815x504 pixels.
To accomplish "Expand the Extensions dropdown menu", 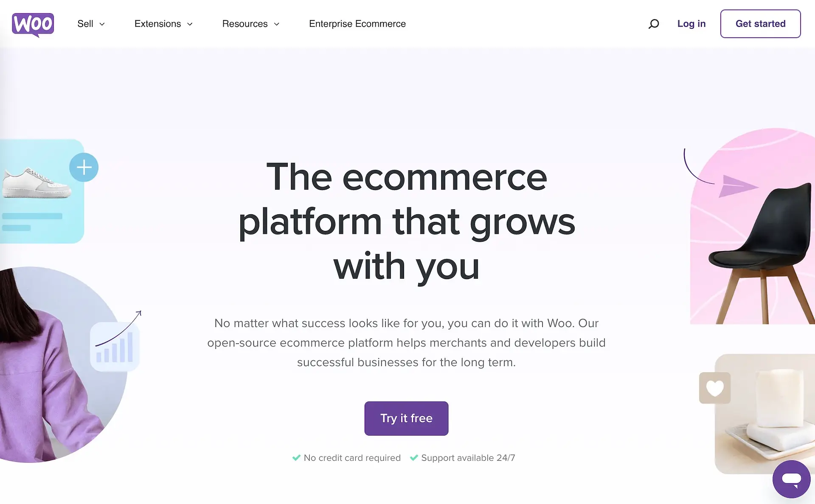I will click(x=163, y=24).
